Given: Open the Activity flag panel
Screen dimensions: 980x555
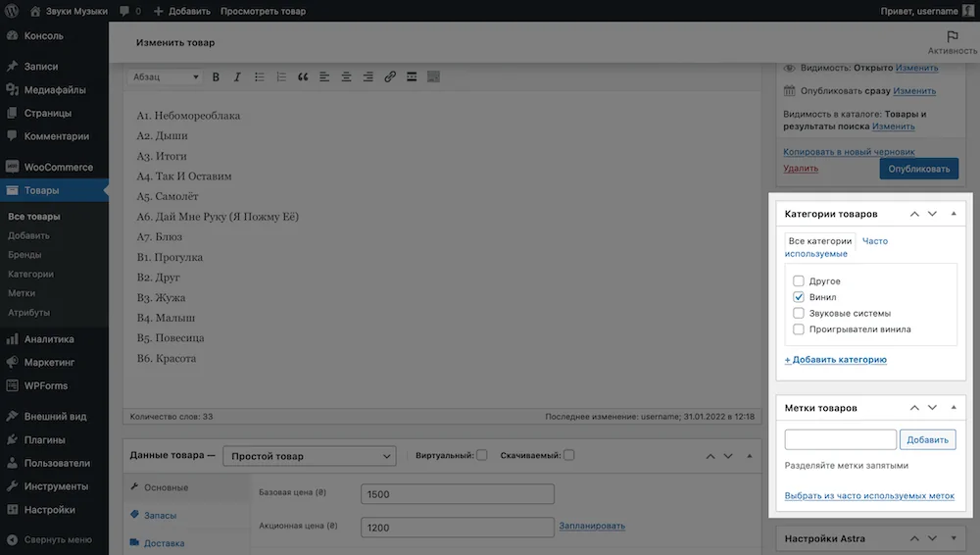Looking at the screenshot, I should point(952,42).
